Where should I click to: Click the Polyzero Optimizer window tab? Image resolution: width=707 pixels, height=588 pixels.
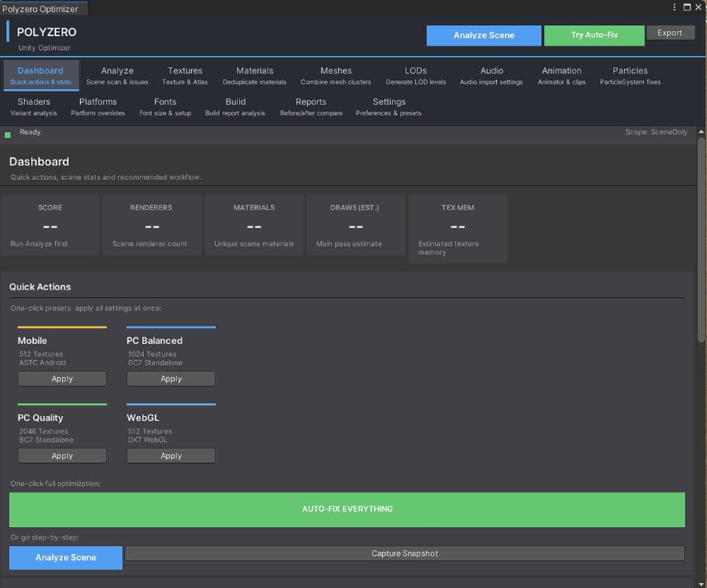pyautogui.click(x=44, y=9)
